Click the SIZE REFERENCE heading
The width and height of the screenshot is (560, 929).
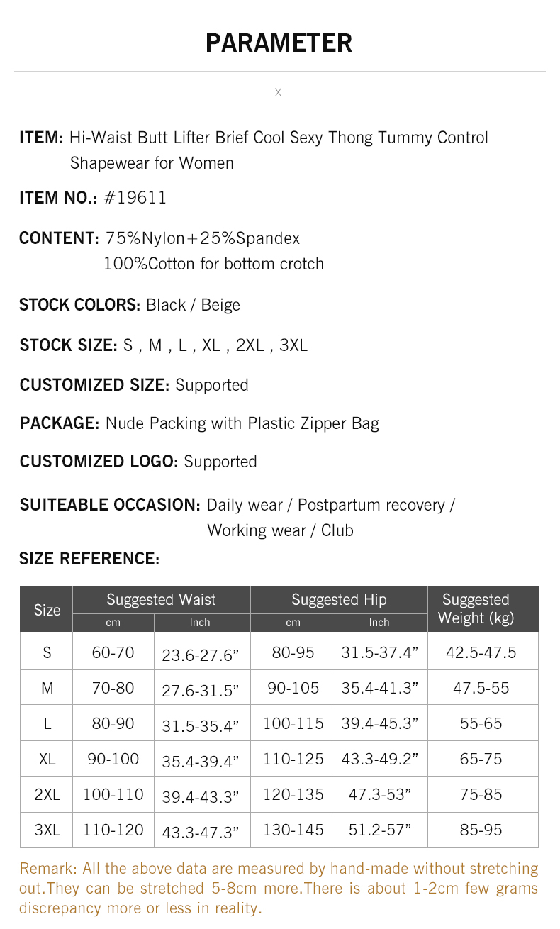[89, 559]
